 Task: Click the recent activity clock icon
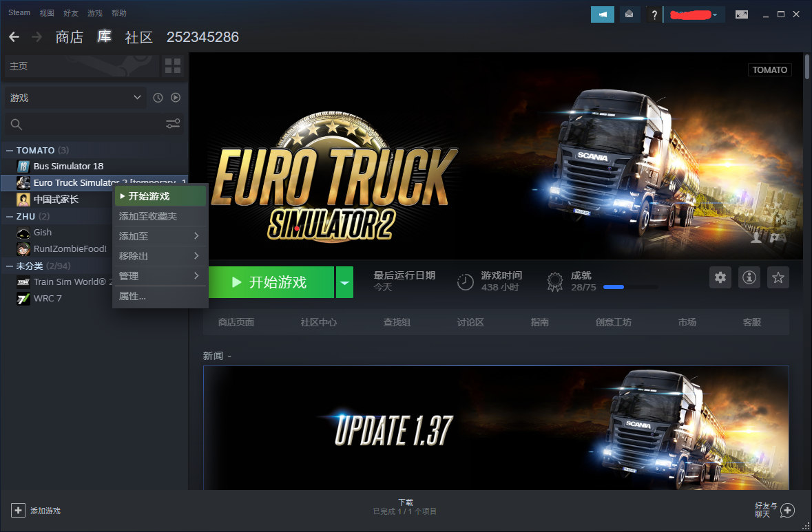[x=158, y=98]
